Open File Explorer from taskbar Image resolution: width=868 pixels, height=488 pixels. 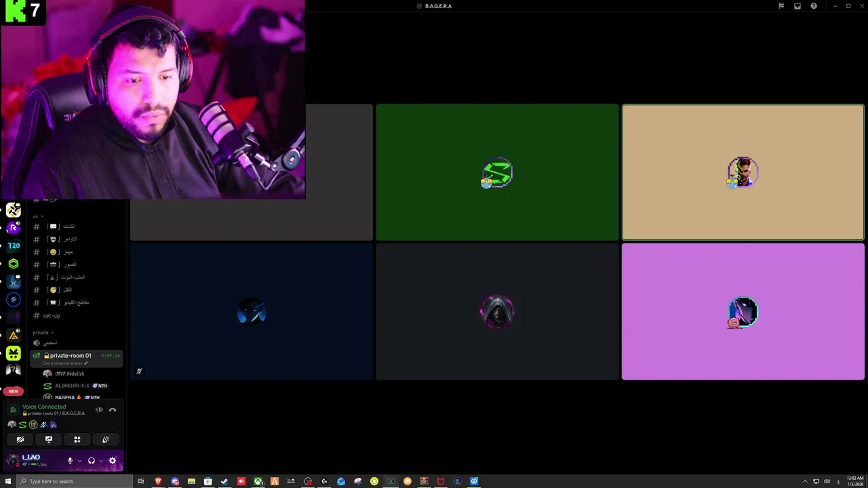coord(191,481)
